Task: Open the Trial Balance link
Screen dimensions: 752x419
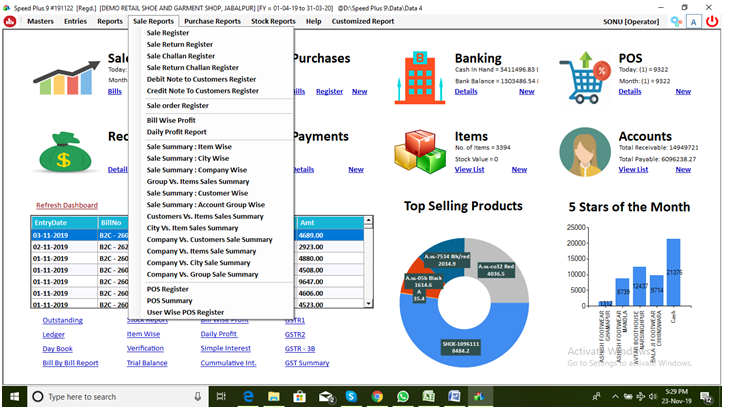Action: [147, 363]
